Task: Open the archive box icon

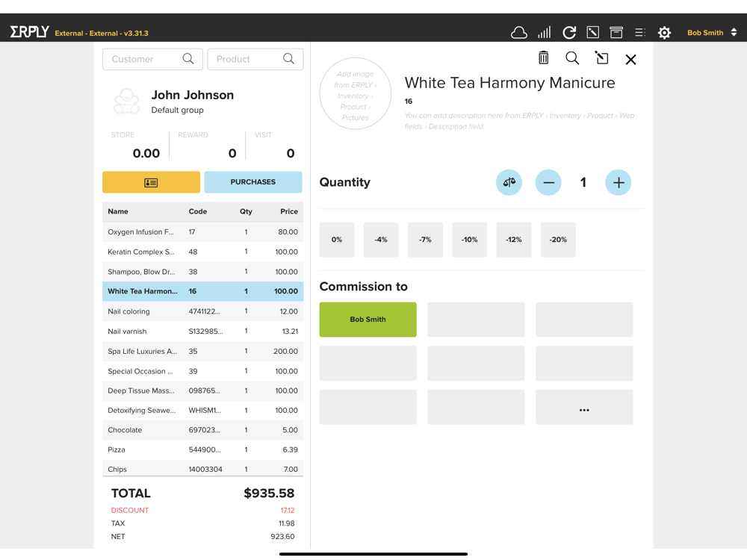Action: [616, 32]
